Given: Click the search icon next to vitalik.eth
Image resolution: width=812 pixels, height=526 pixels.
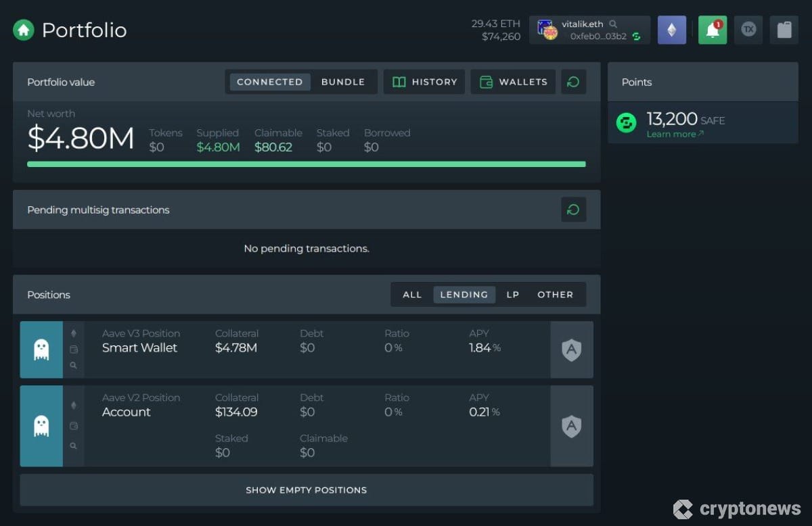Looking at the screenshot, I should [613, 24].
